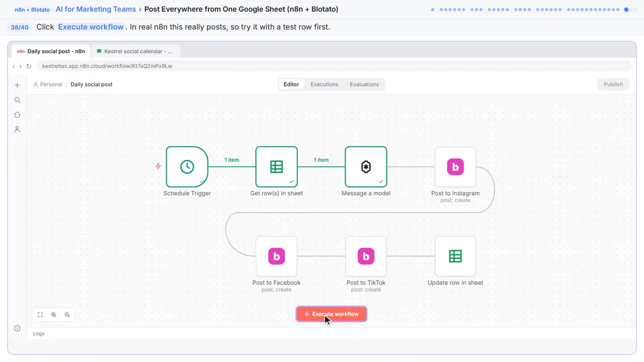Select the Daily social post - n8n browser tab
The height and width of the screenshot is (362, 644).
pos(51,51)
